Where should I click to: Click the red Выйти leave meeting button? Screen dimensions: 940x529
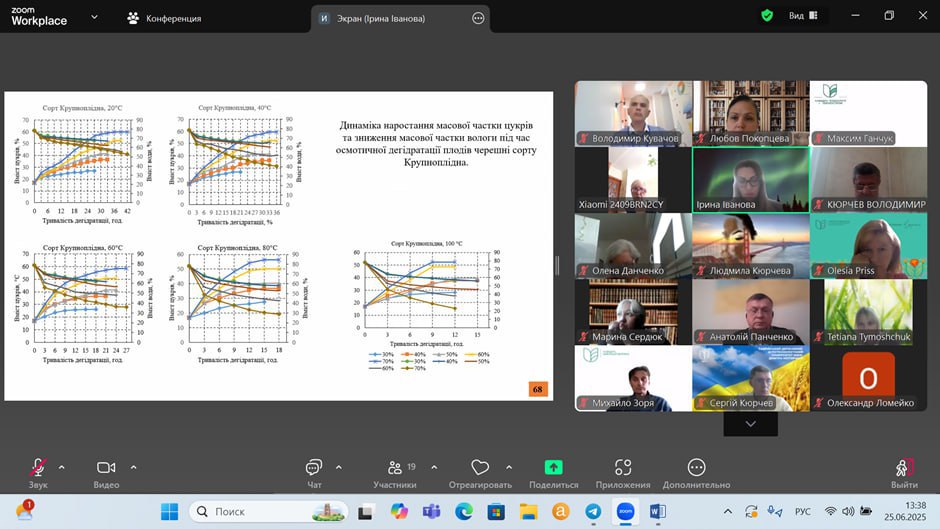click(904, 468)
